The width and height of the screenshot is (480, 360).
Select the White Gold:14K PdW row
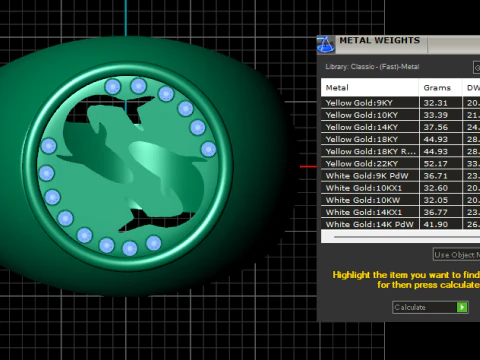tap(400, 224)
